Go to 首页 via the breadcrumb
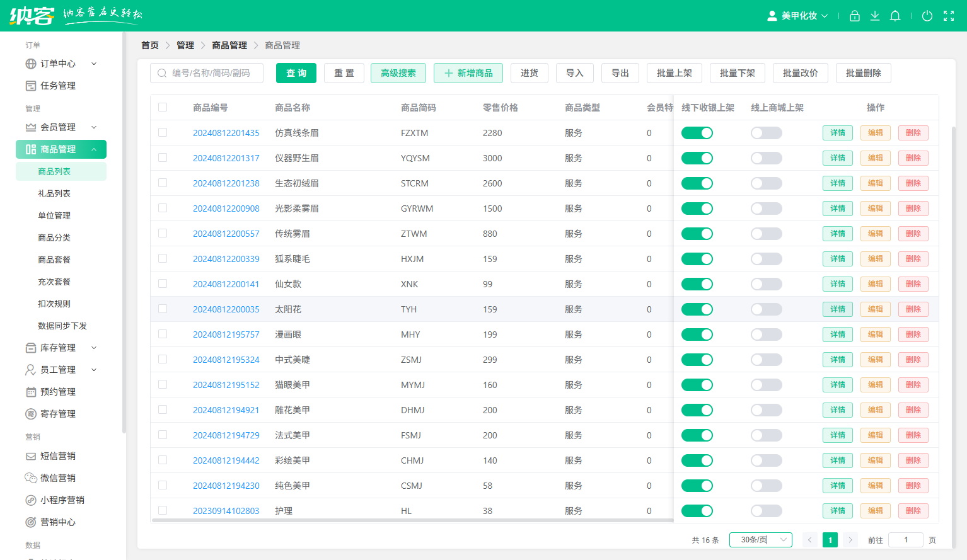 coord(150,45)
